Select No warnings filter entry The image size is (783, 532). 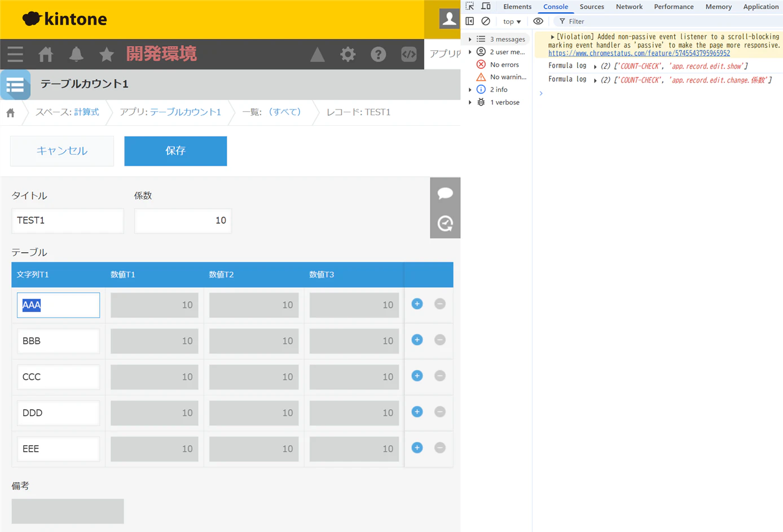click(x=502, y=77)
